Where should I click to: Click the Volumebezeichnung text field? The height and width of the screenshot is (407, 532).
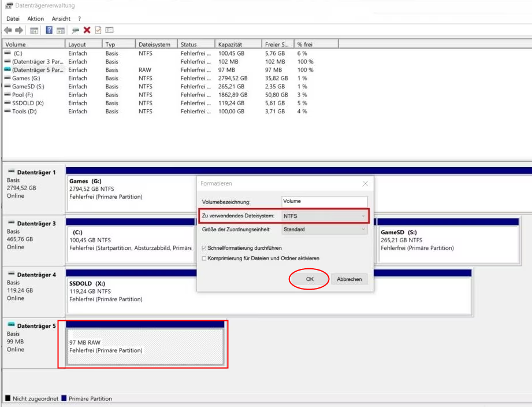tap(323, 201)
